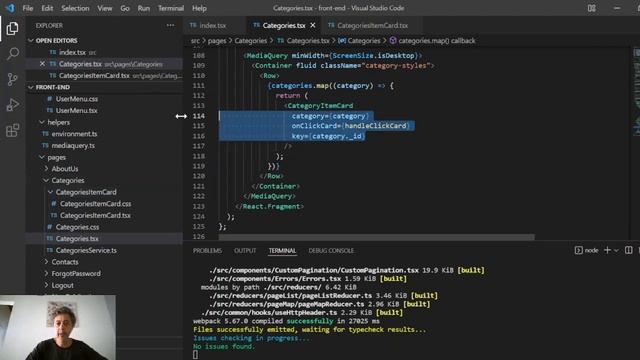Screen dimensions: 640x360
Task: Open Categories.css file
Action: pos(78,227)
